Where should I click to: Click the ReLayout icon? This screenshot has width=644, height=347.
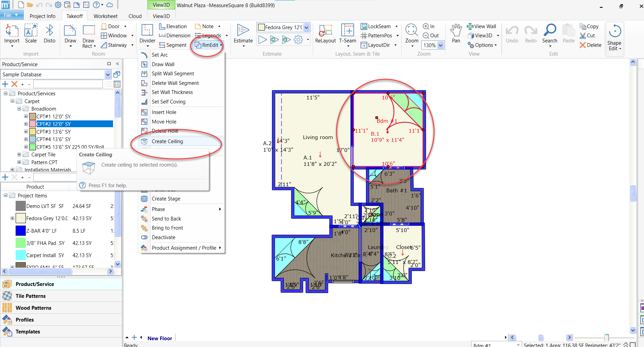pyautogui.click(x=325, y=31)
